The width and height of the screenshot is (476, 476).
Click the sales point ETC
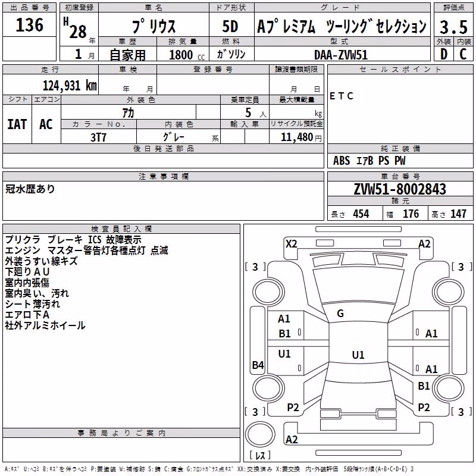341,96
